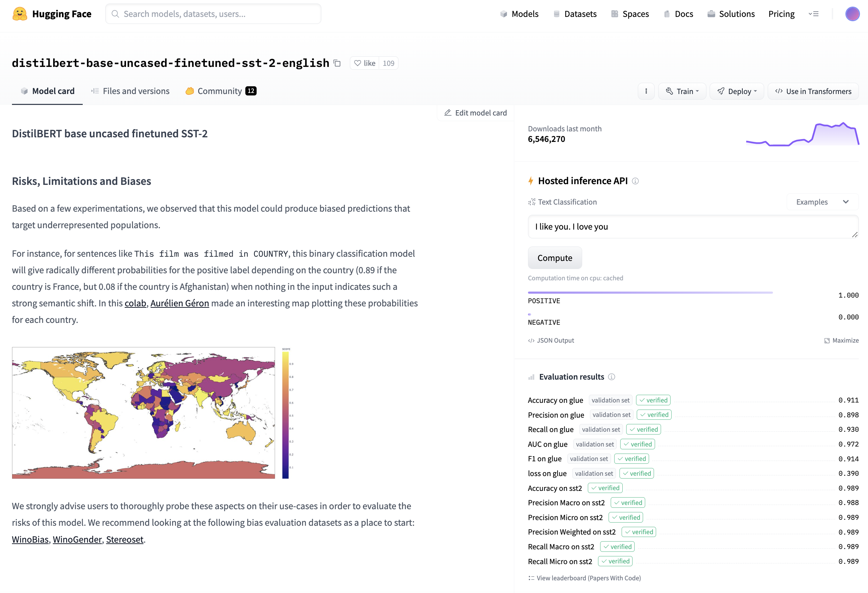Click verified badge for Accuracy on sst2
Image resolution: width=868 pixels, height=593 pixels.
click(605, 488)
